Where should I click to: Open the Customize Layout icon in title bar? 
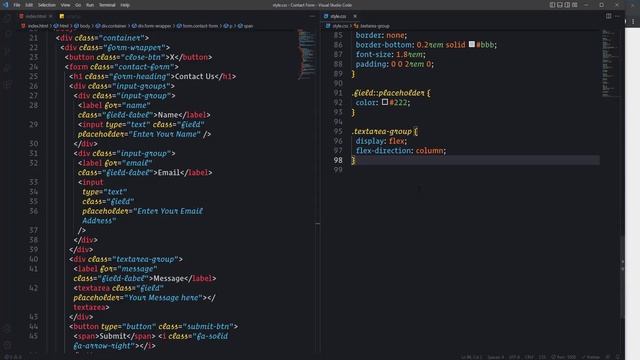(575, 5)
